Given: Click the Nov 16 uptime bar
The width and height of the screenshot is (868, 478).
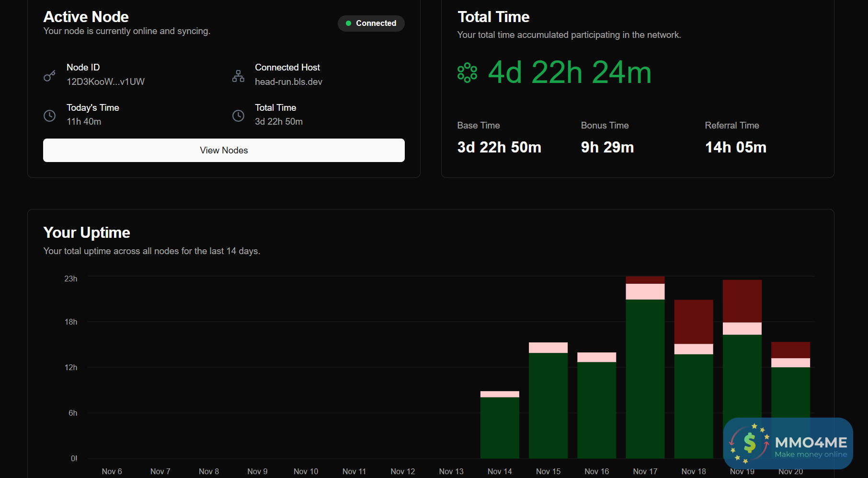Looking at the screenshot, I should click(x=596, y=406).
